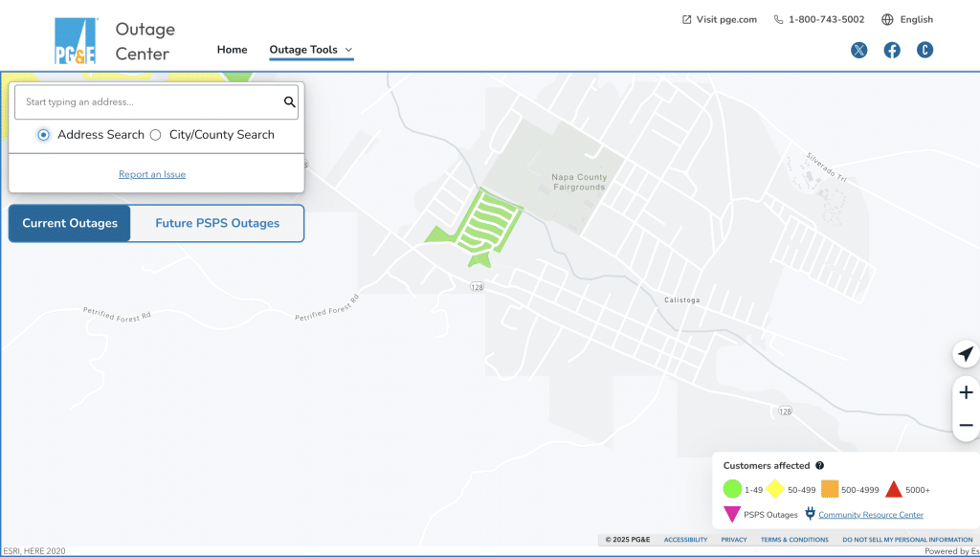Click the address search input field
Screen dimensions: 980x557
[148, 102]
